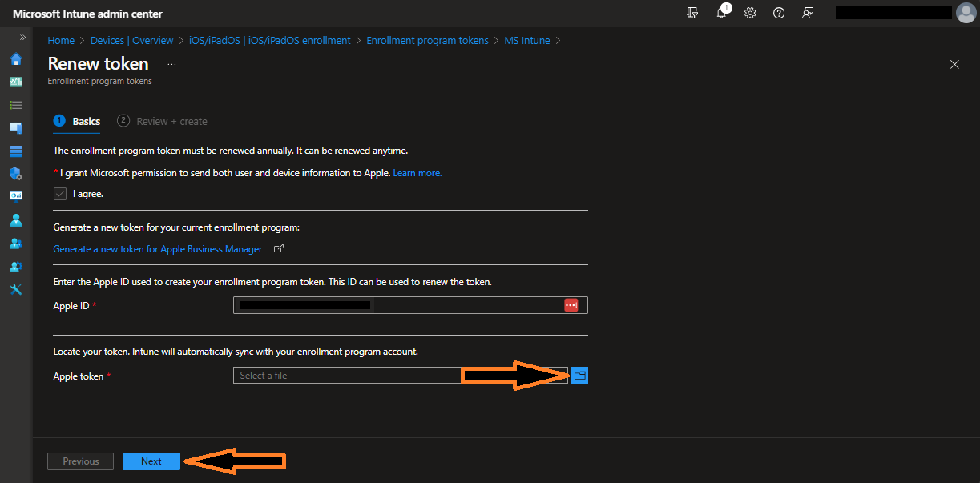Open Troubleshooting + support wrench icon
This screenshot has height=483, width=980.
(x=14, y=288)
